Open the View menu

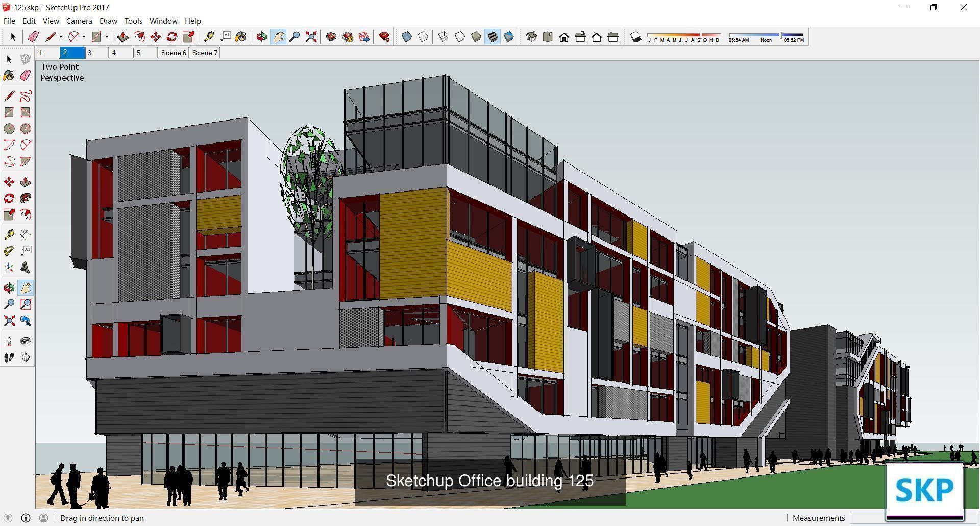tap(51, 21)
